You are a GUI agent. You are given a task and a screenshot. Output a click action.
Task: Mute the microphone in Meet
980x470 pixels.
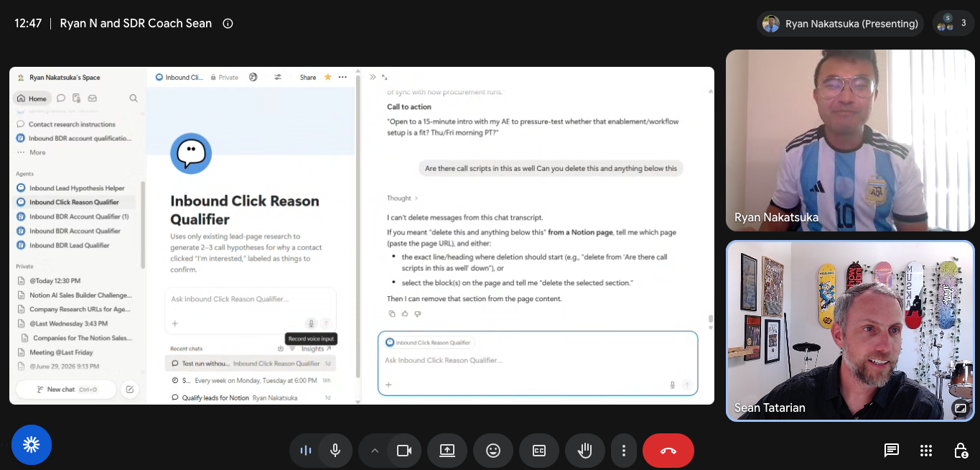[335, 451]
